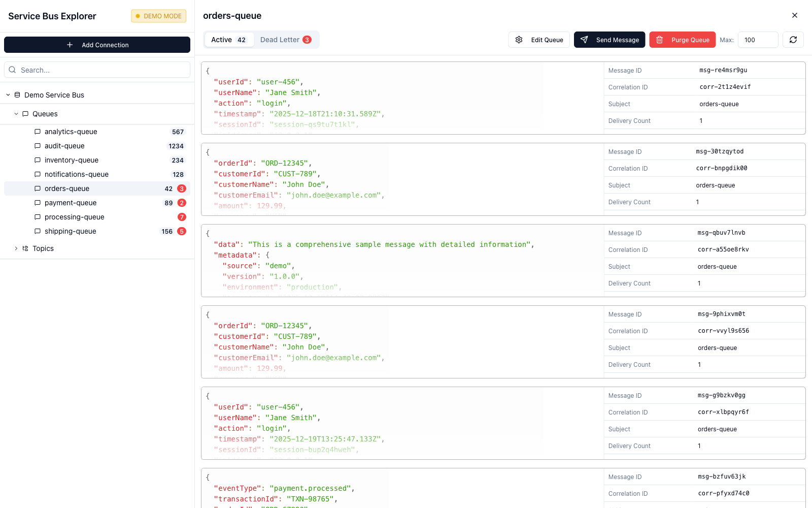Click the paper-plane icon on Send Message
Image resolution: width=812 pixels, height=508 pixels.
tap(585, 40)
